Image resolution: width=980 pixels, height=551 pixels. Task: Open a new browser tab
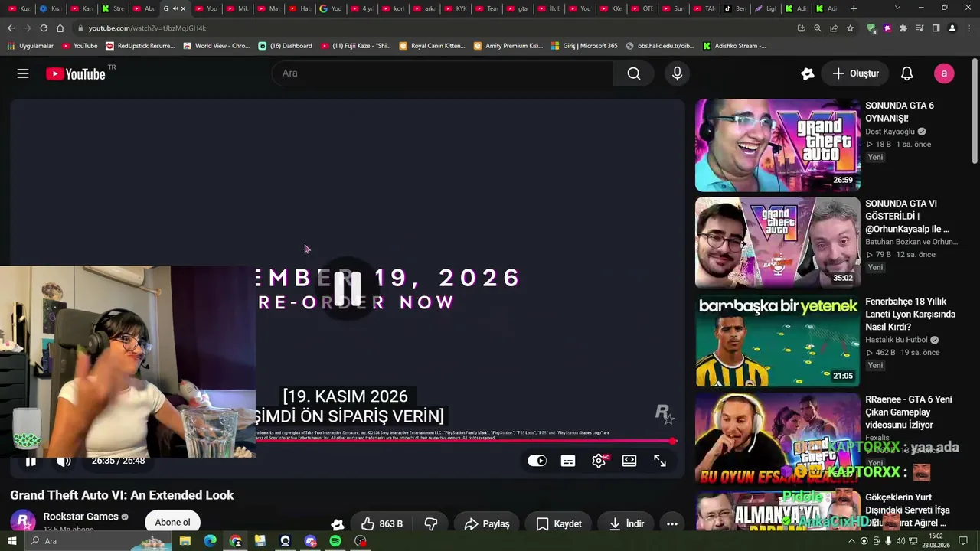pos(854,8)
